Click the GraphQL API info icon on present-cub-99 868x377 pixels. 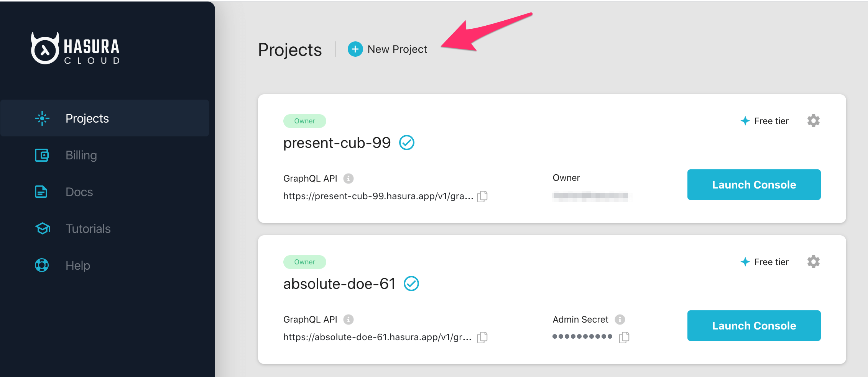coord(348,178)
